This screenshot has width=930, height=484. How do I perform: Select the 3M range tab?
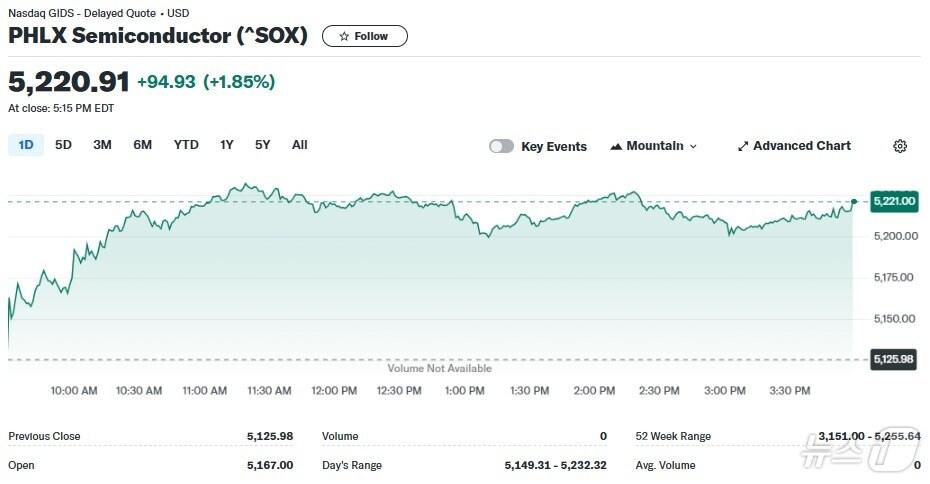click(x=102, y=145)
